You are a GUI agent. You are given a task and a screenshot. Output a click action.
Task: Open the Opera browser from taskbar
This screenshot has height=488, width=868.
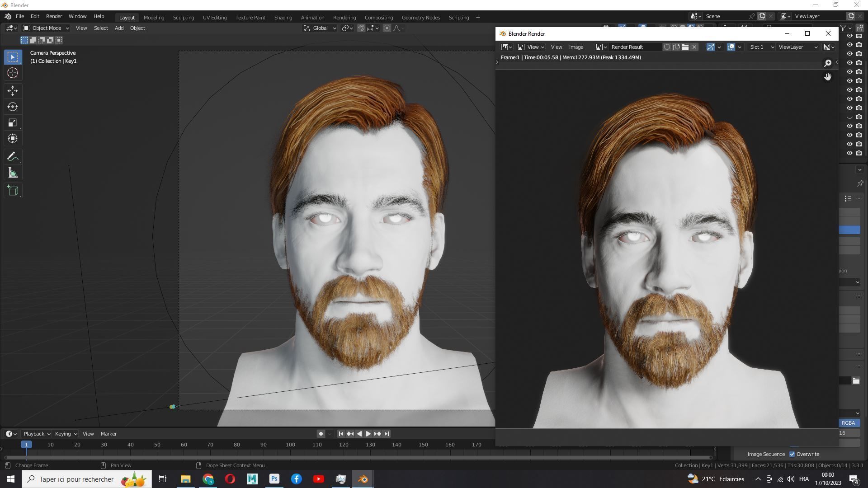point(230,479)
